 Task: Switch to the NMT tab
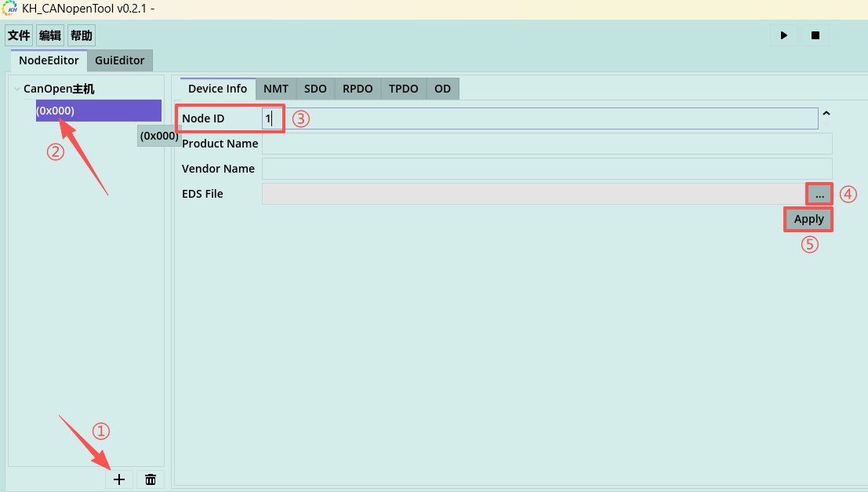coord(275,89)
